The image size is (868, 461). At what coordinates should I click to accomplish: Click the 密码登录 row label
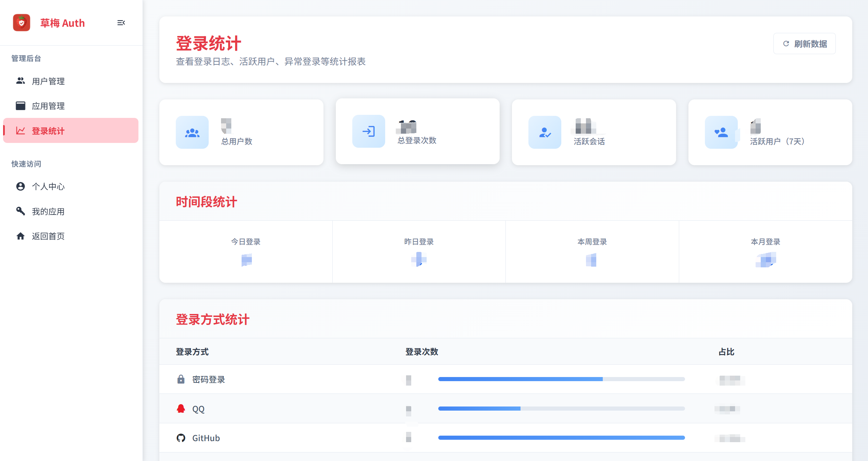(208, 379)
